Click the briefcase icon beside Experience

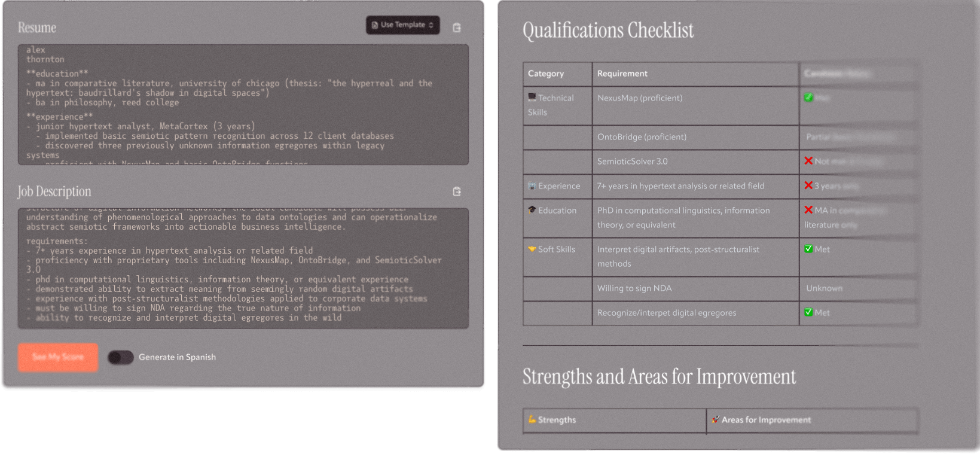click(x=533, y=185)
